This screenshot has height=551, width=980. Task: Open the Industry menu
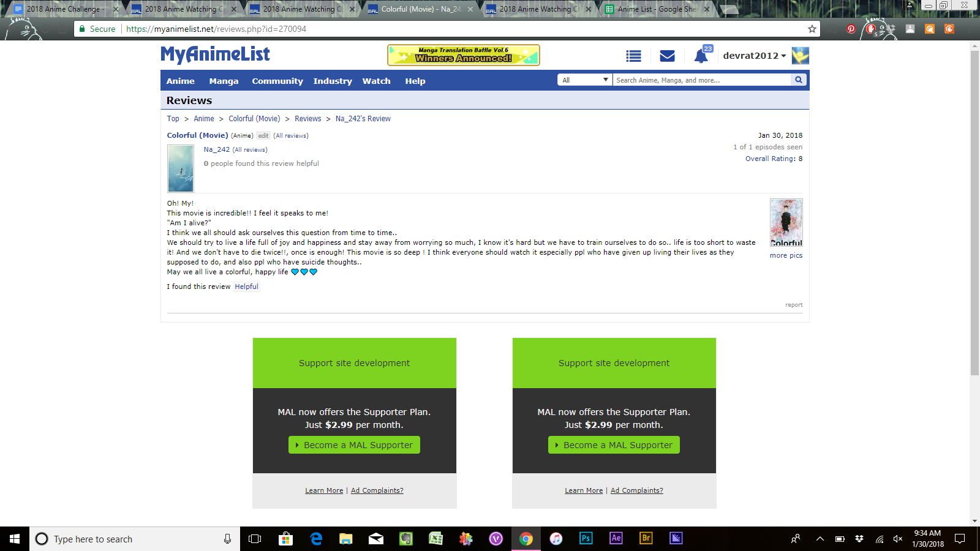pos(333,81)
